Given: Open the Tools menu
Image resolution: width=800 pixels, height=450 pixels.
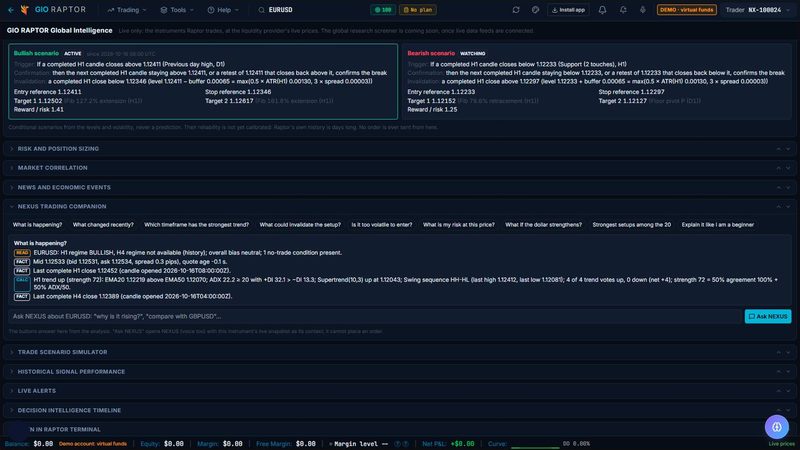Looking at the screenshot, I should coord(177,10).
